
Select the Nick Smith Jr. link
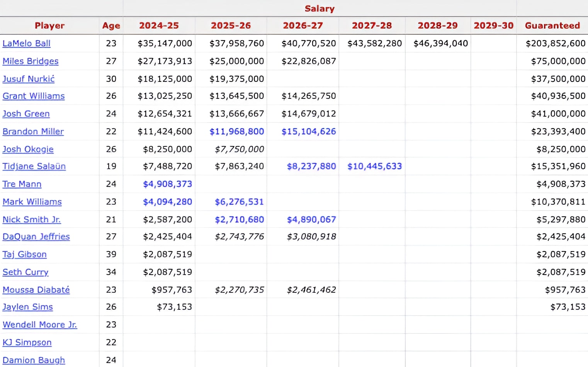32,219
